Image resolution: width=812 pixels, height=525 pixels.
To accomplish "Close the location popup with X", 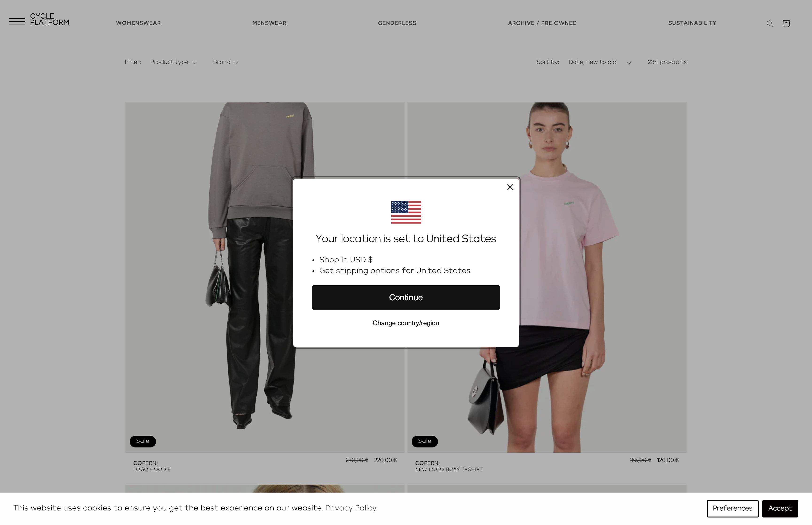I will coord(510,187).
